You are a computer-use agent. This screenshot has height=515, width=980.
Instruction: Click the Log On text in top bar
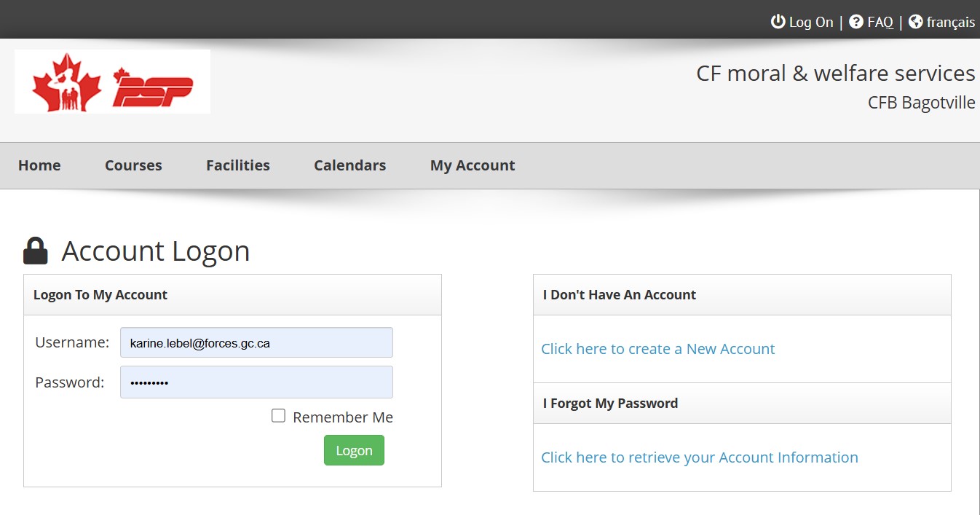click(x=811, y=22)
